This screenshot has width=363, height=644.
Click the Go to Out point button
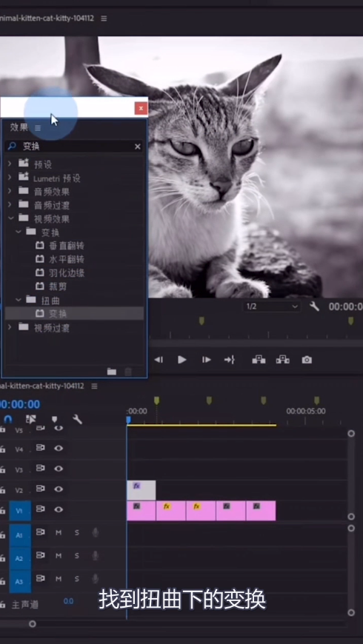230,360
